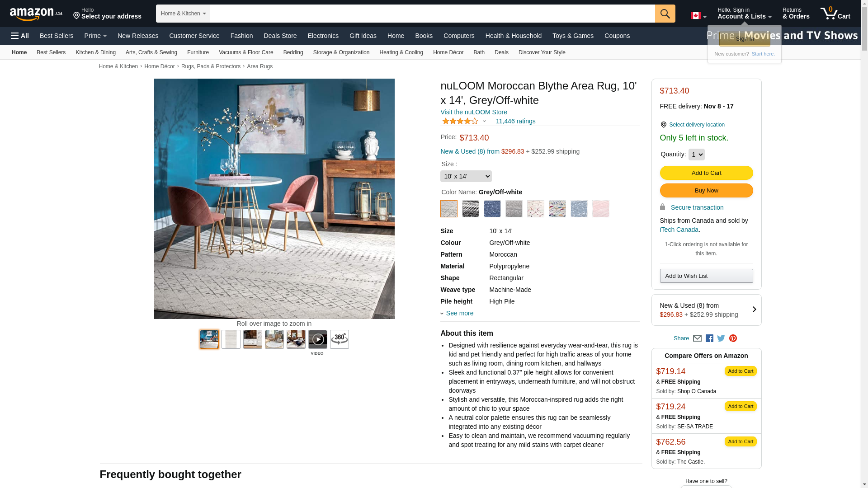Open the All hamburger menu
This screenshot has height=488, width=868.
pos(20,36)
